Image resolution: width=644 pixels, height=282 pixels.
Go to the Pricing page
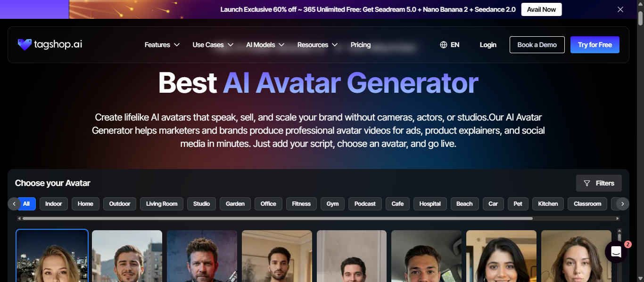361,45
